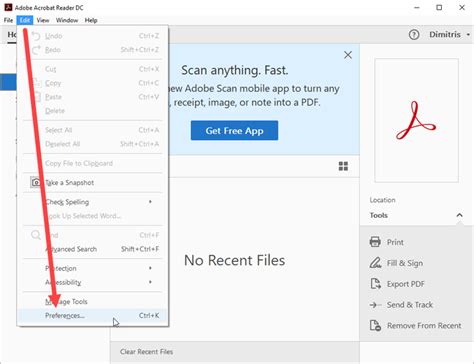The height and width of the screenshot is (364, 474).
Task: Maximize the Acrobat Reader window
Action: click(x=439, y=7)
